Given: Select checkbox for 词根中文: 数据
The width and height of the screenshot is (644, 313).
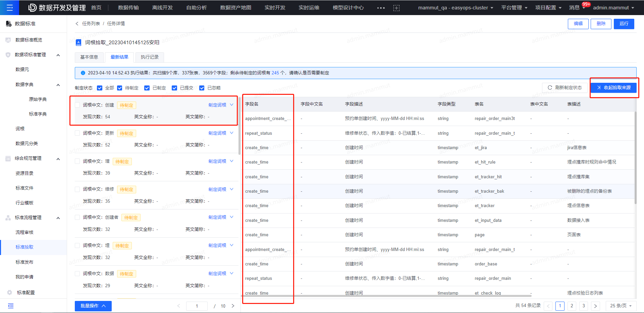Looking at the screenshot, I should [x=77, y=273].
